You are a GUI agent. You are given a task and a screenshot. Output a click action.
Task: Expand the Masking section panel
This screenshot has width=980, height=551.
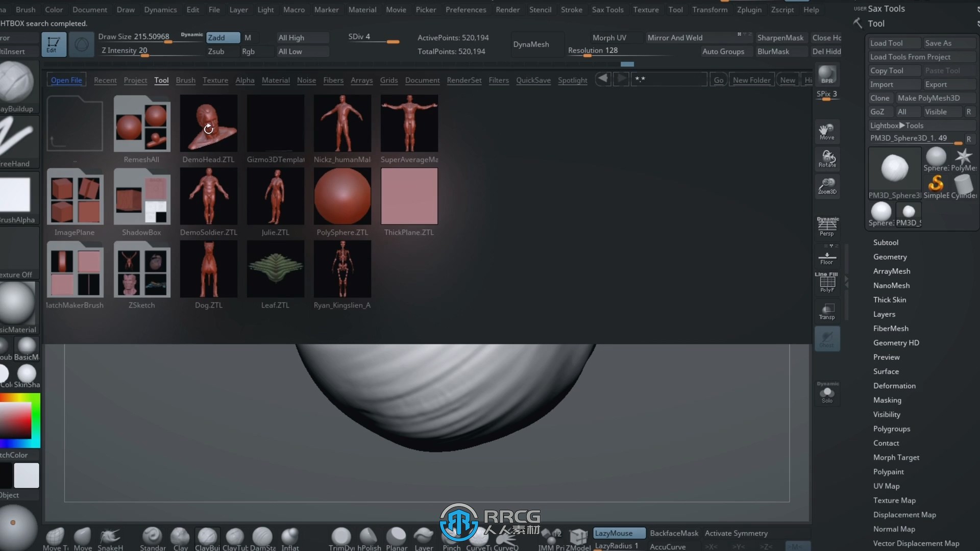pos(887,399)
